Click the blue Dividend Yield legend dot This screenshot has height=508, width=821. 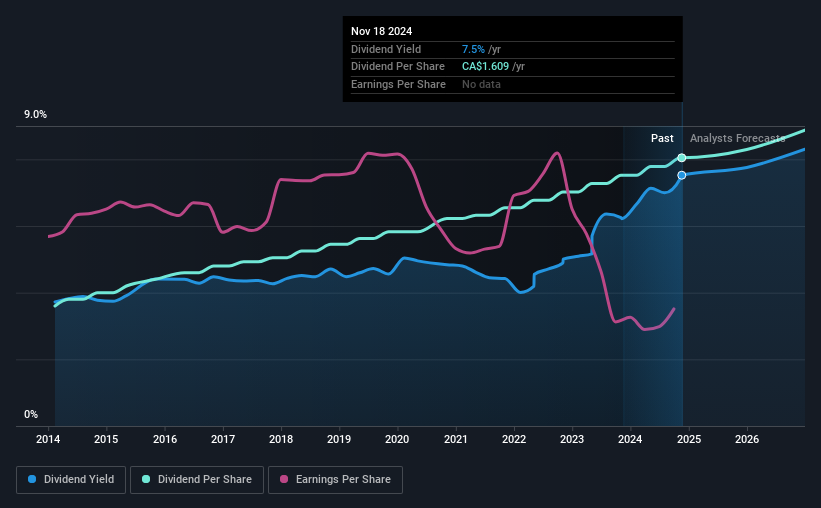pos(32,479)
